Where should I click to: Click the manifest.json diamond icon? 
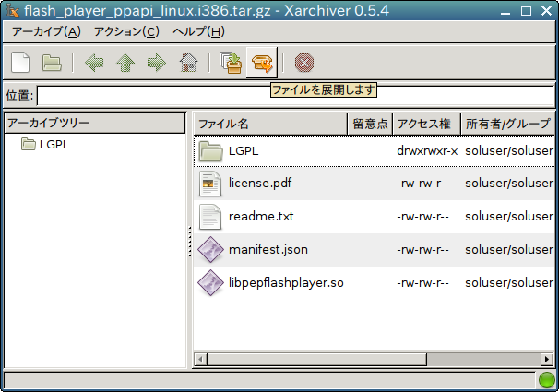tap(210, 249)
